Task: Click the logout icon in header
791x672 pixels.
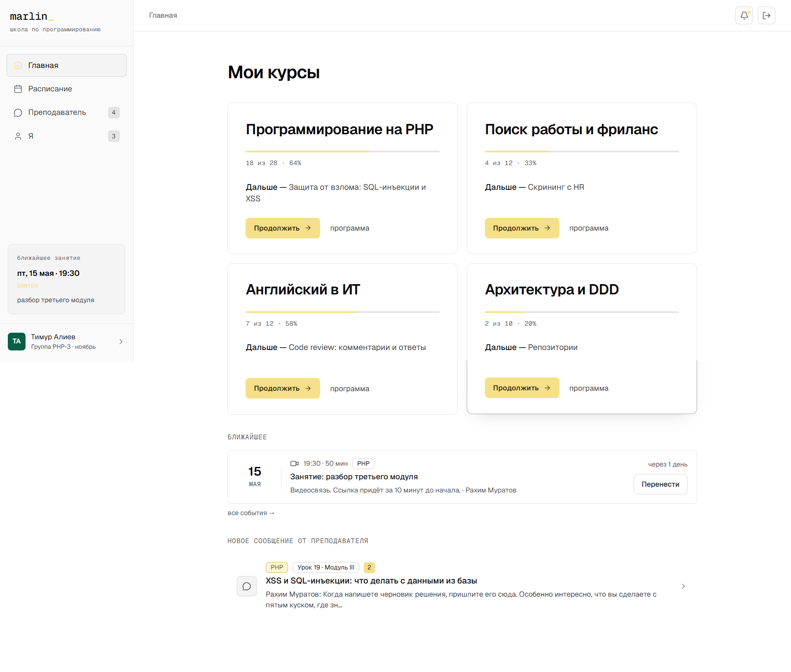Action: [x=766, y=16]
